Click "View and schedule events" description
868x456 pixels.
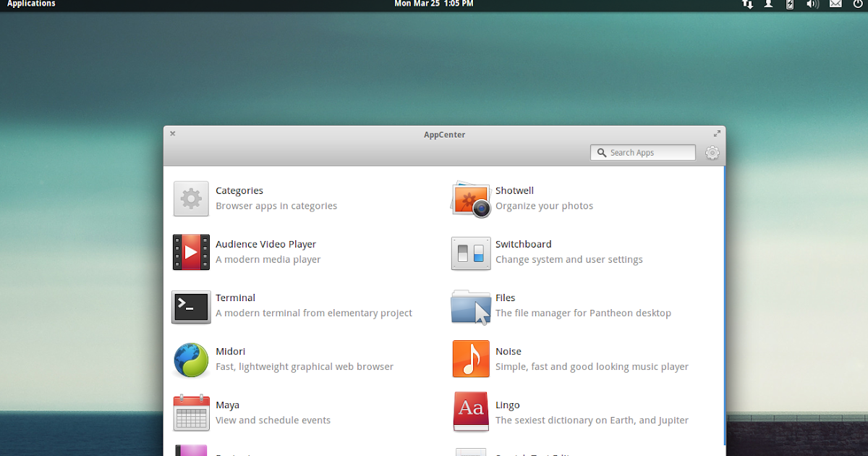[273, 421]
